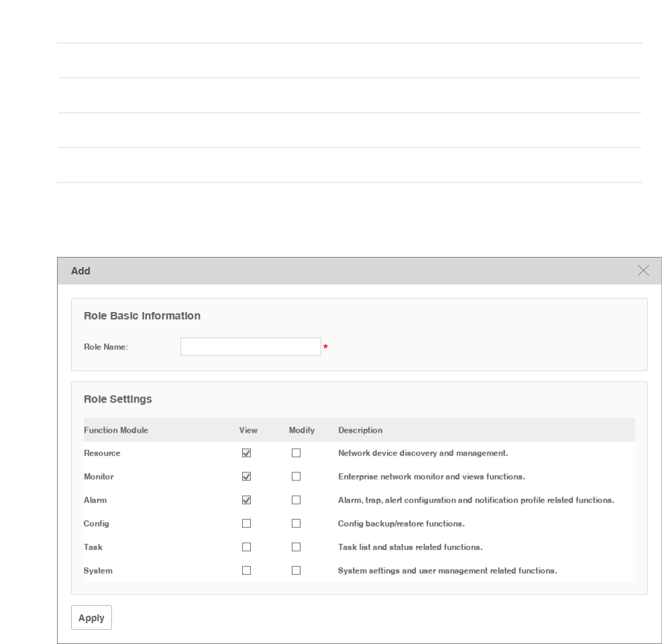Click the Add dialog title
The image size is (662, 644).
pyautogui.click(x=80, y=271)
